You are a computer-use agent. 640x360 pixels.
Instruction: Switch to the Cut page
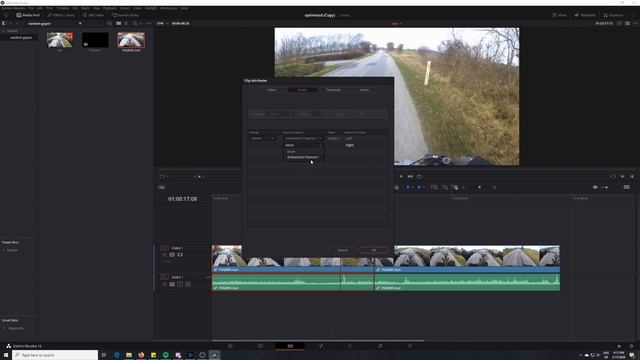coord(260,346)
